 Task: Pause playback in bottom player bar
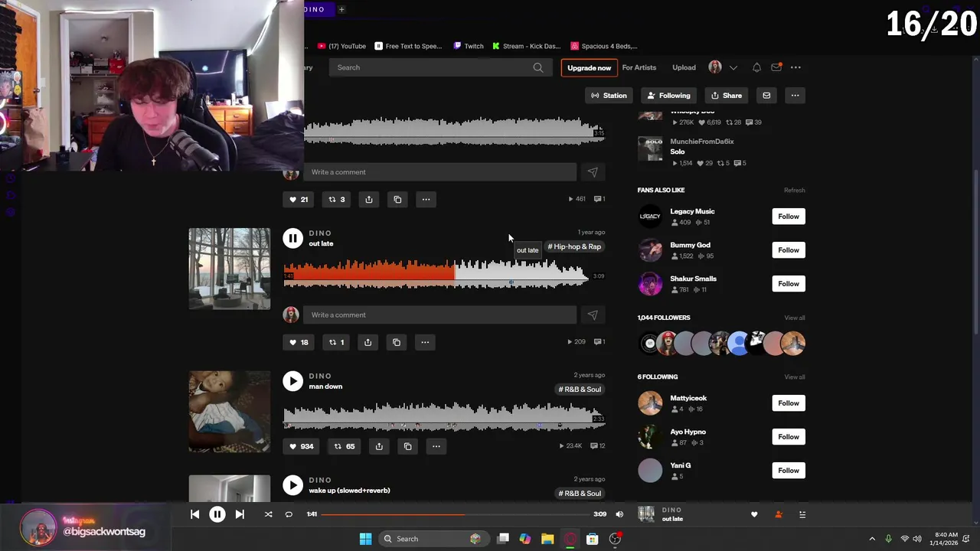(x=217, y=514)
